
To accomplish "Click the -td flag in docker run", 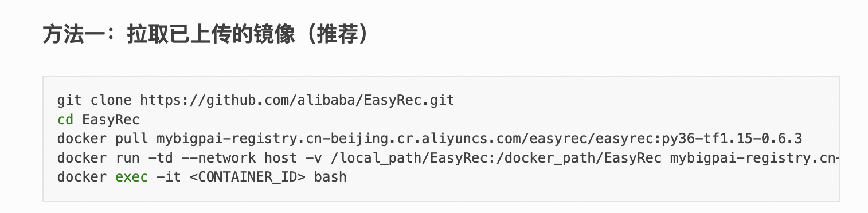I will click(160, 158).
